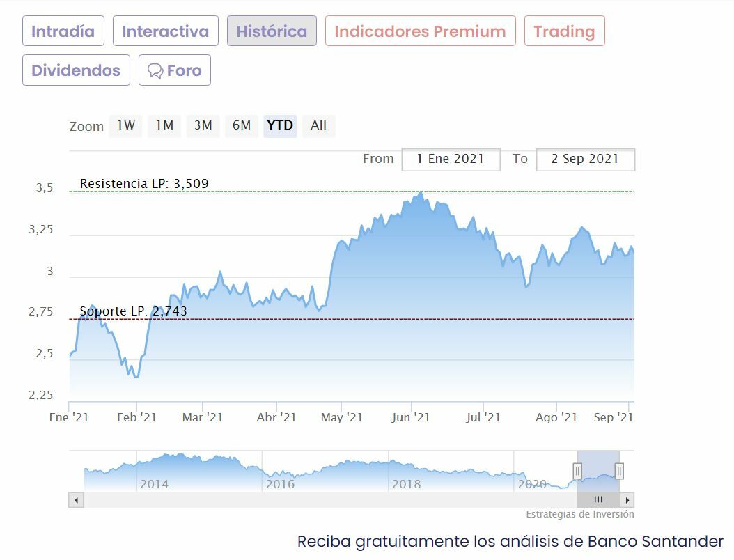Click the left scroll arrow of the navigator
Image resolution: width=734 pixels, height=560 pixels.
point(76,500)
